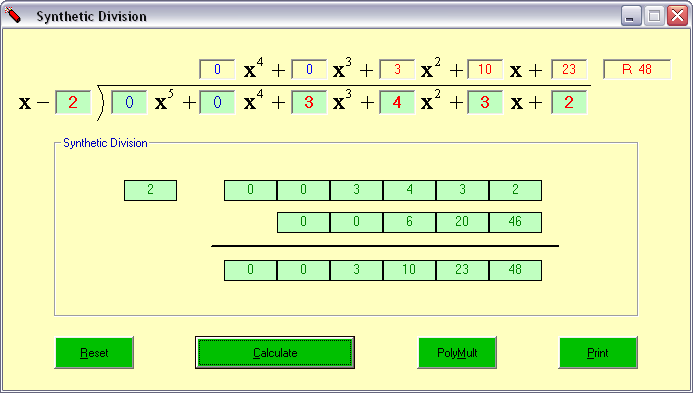
Task: Select the quotient x coefficient box showing 10
Action: [485, 69]
